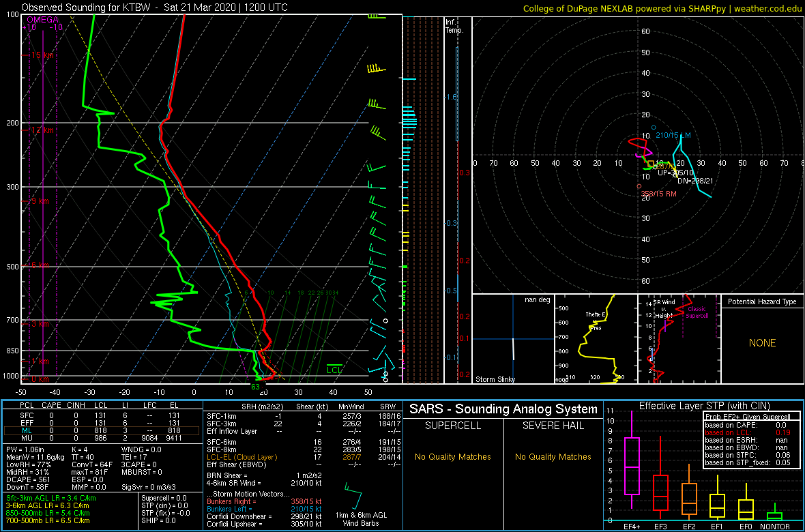Click the 210/15 LM hodograph label
This screenshot has height=532, width=805.
click(x=673, y=135)
